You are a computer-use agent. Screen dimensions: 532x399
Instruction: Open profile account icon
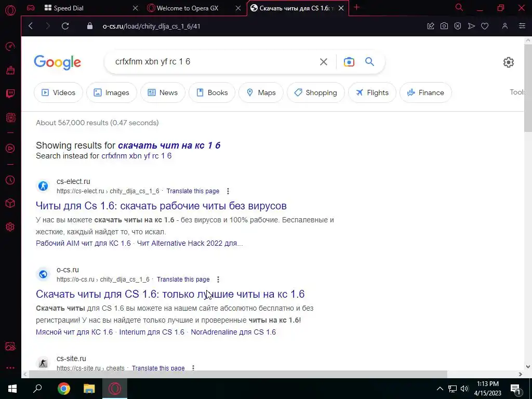(505, 26)
